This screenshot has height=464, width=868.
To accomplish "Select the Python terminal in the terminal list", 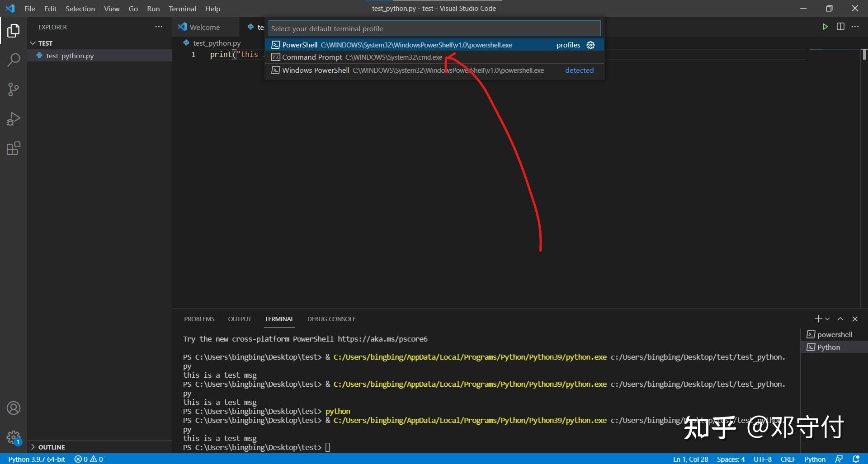I will [x=829, y=347].
